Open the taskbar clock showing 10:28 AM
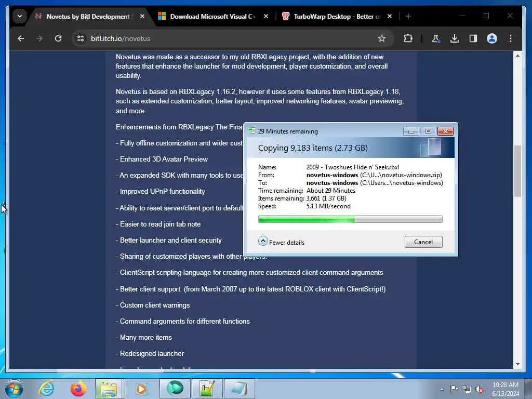 pyautogui.click(x=505, y=389)
